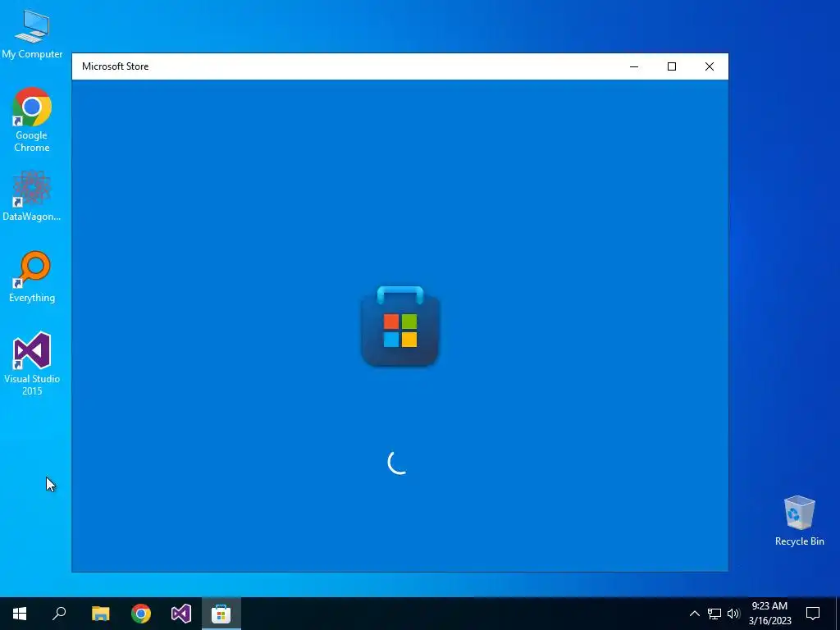Open File Explorer from the taskbar
The width and height of the screenshot is (840, 630).
[x=101, y=614]
